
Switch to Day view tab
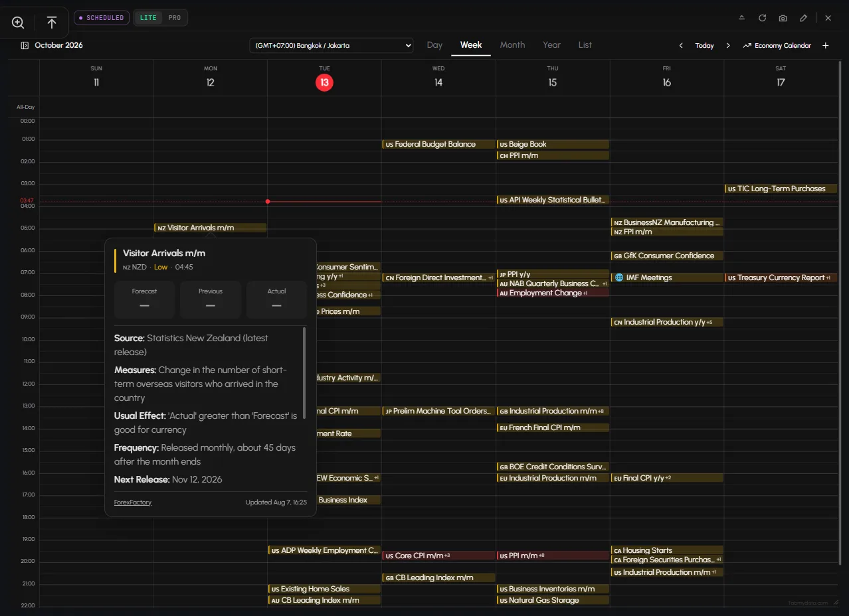pyautogui.click(x=434, y=45)
